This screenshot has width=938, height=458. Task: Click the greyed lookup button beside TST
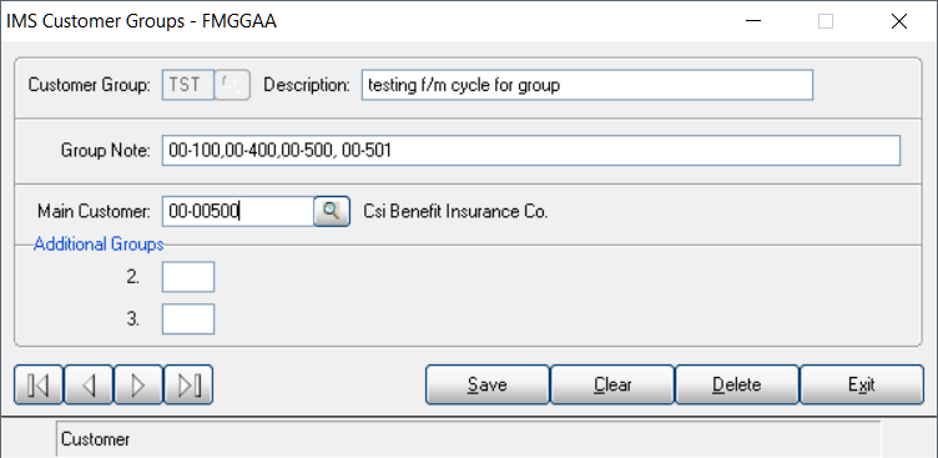pyautogui.click(x=232, y=85)
